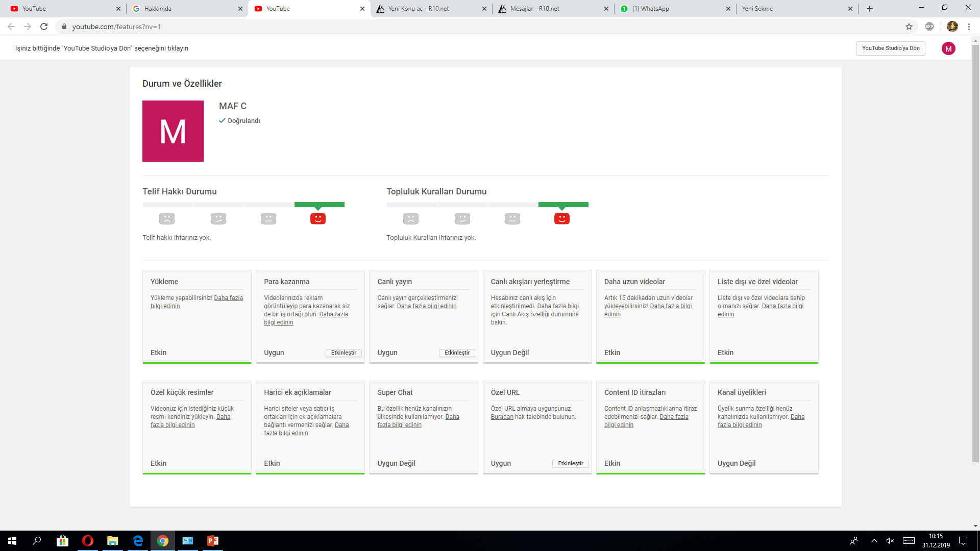This screenshot has height=551, width=980.
Task: Click the Doğrulandı verified status text
Action: 244,121
